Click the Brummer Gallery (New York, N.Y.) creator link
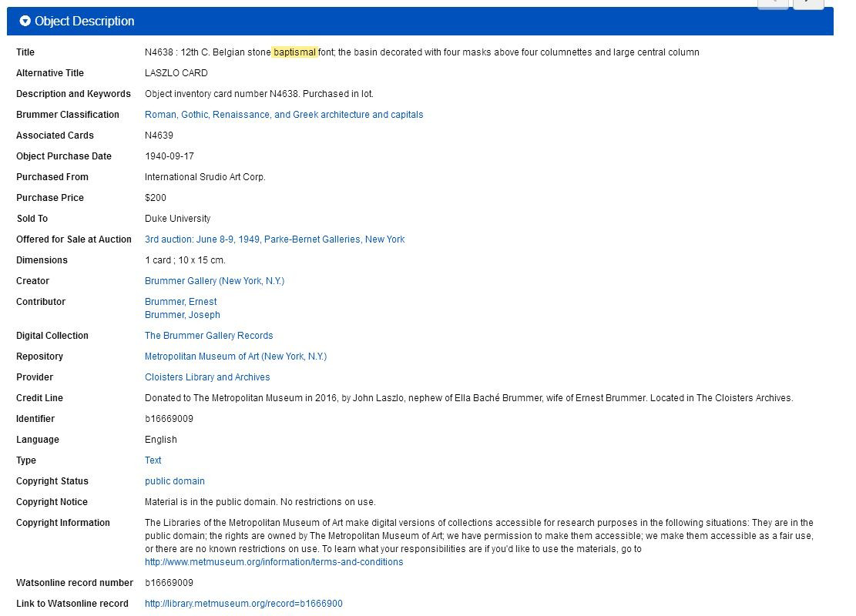The width and height of the screenshot is (856, 616). click(214, 281)
